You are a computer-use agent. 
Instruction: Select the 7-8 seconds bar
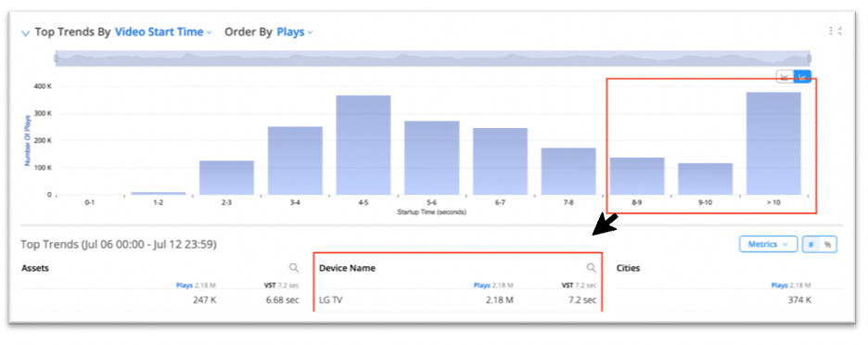coord(568,172)
